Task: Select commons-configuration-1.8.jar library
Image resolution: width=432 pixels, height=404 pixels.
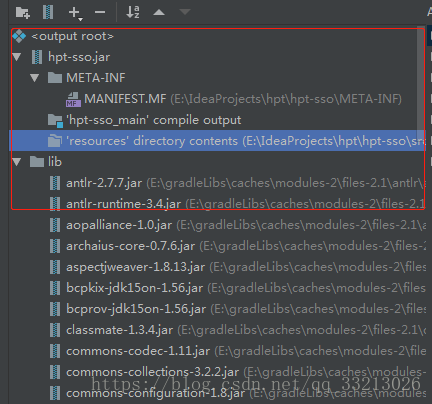Action: click(x=156, y=393)
